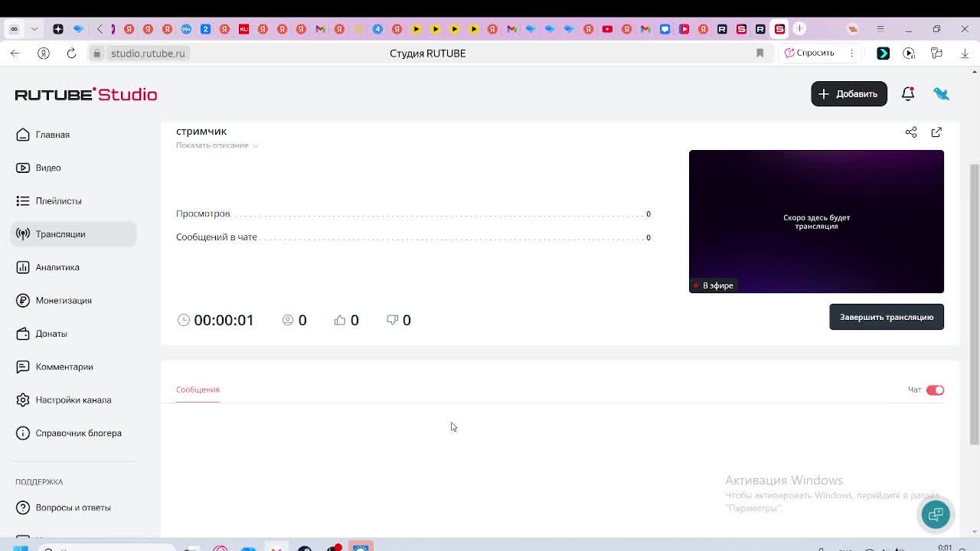Click the thumbs-down dislikes icon
Viewport: 980px width, 551px height.
tap(393, 320)
